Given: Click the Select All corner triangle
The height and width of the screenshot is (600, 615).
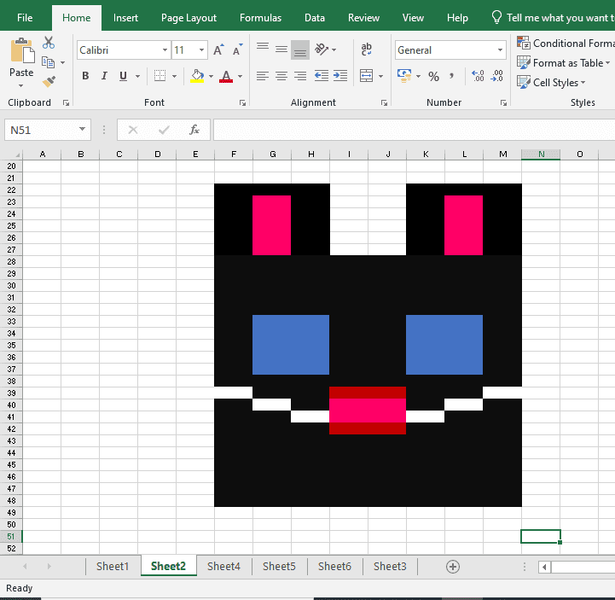Looking at the screenshot, I should coord(16,155).
